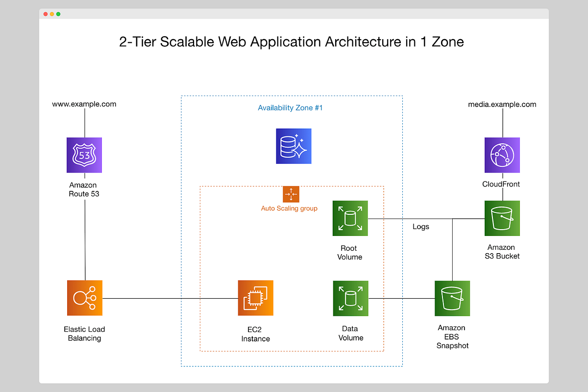Select the Root Volume caption
The height and width of the screenshot is (392, 588).
tap(350, 253)
